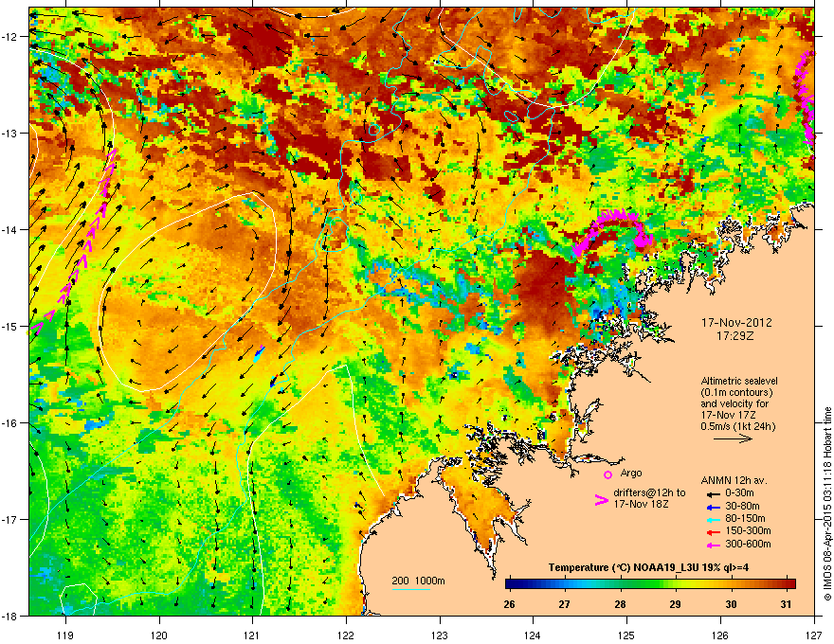Click the 'ANMN 12h av.' heading
This screenshot has height=644, width=834.
(x=734, y=480)
